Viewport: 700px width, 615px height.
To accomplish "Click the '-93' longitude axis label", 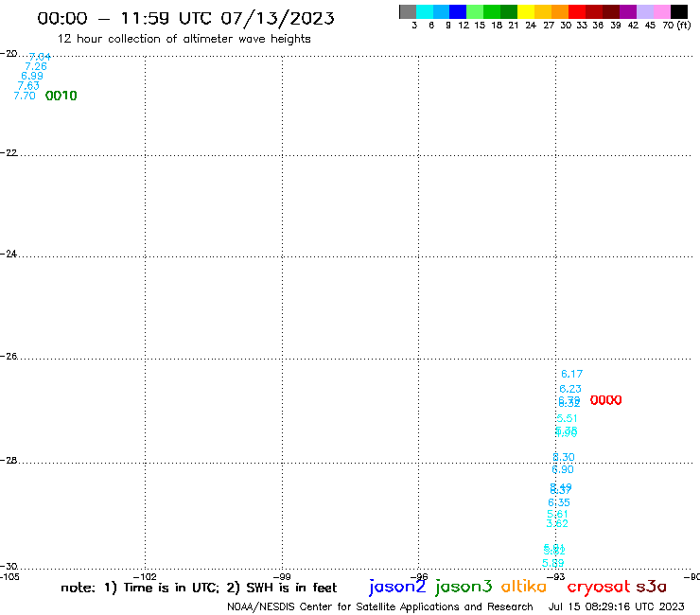I will (556, 576).
